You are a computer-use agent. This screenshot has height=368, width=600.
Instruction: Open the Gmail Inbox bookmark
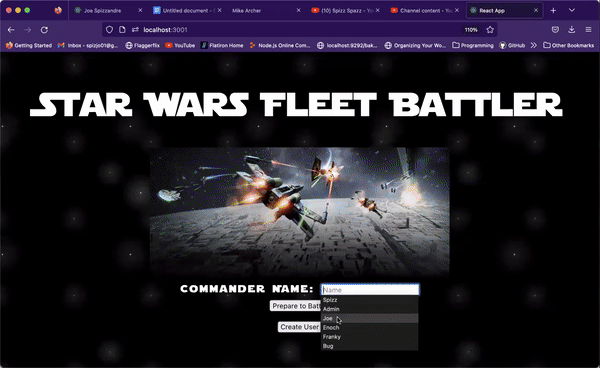tap(88, 46)
